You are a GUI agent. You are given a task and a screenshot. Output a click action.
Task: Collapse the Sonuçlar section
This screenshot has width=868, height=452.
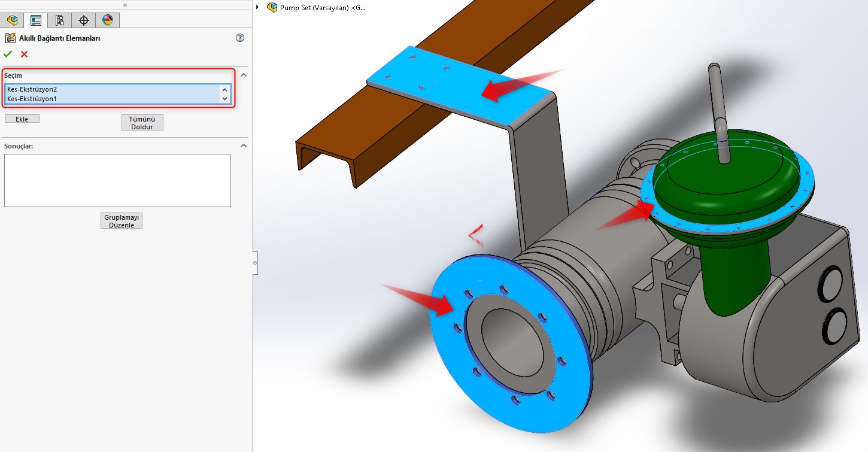[x=243, y=145]
